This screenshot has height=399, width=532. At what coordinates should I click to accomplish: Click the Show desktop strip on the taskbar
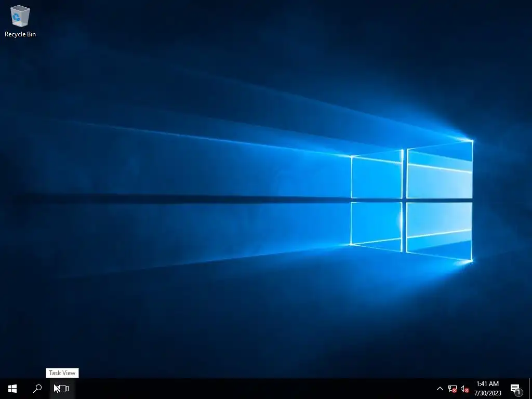tap(530, 389)
